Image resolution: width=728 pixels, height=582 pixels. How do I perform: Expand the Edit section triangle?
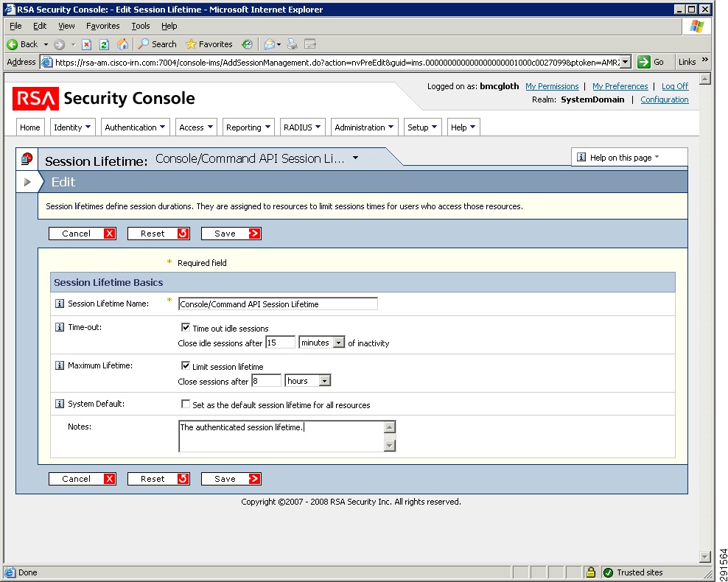[x=27, y=182]
